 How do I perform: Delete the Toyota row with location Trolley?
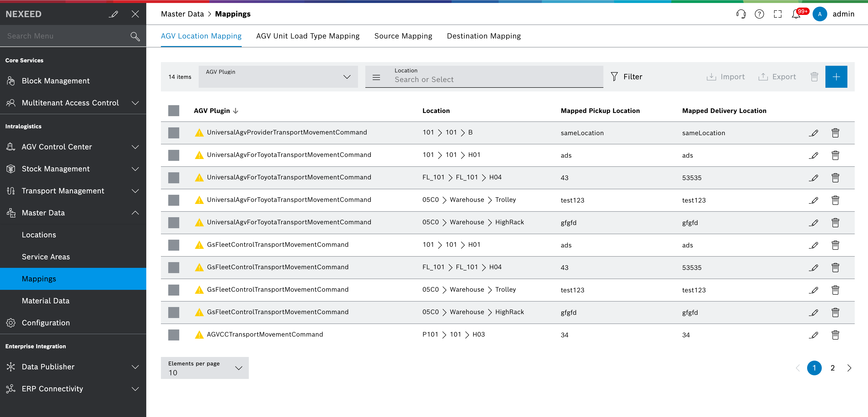(835, 200)
